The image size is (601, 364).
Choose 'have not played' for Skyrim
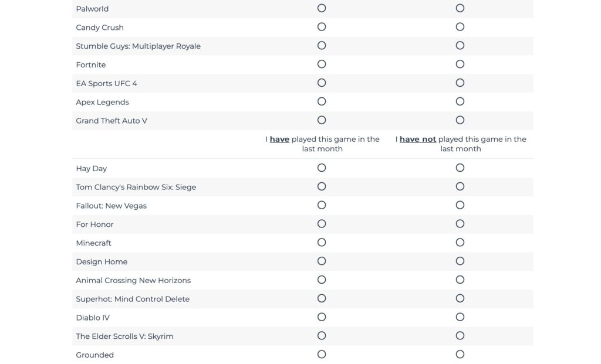click(x=460, y=336)
